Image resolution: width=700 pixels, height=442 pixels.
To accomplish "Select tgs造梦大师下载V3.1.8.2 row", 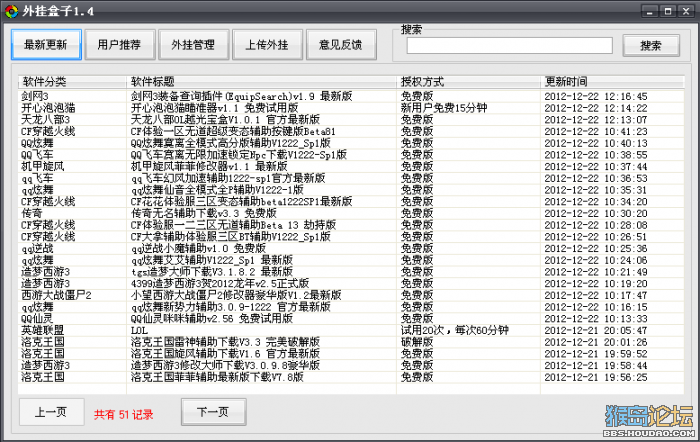I will click(351, 272).
